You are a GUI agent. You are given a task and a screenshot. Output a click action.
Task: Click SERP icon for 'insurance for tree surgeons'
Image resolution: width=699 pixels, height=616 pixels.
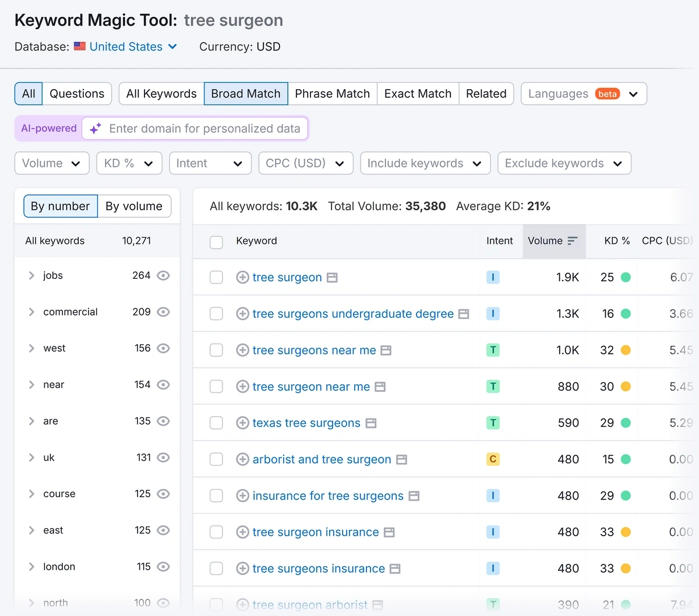(x=414, y=496)
